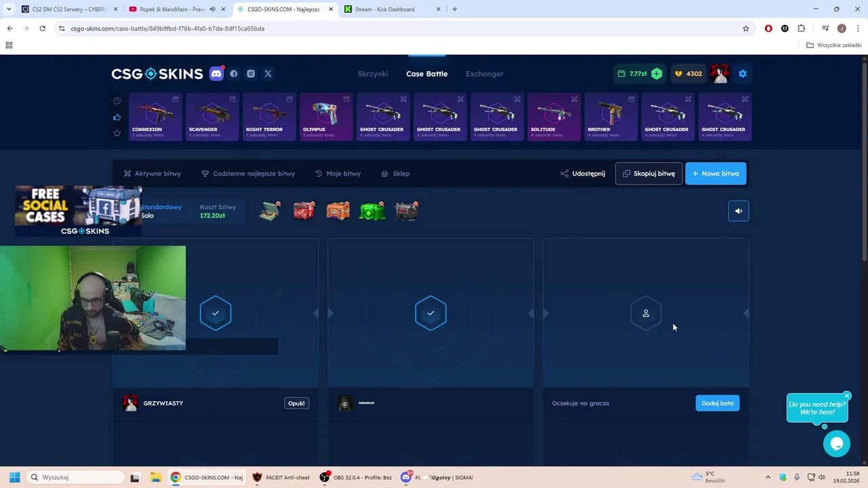Viewport: 868px width, 488px height.
Task: Open the Discord icon link in header
Action: click(x=216, y=74)
